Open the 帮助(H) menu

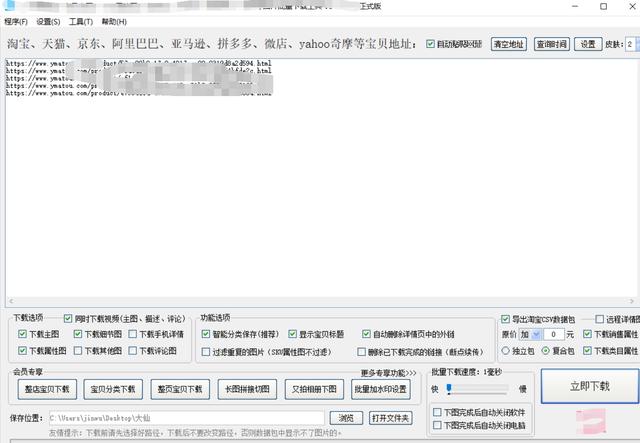114,22
